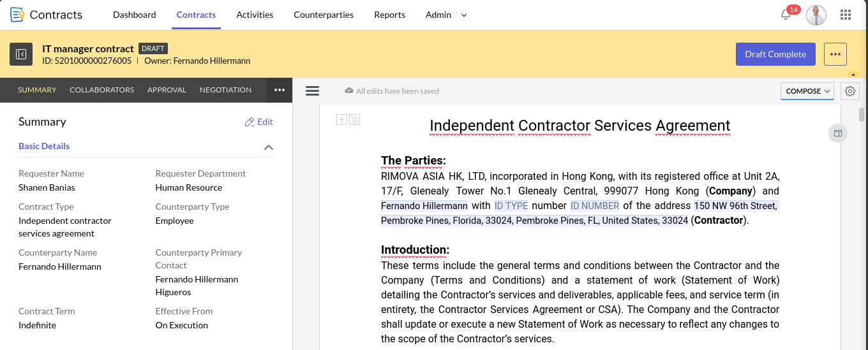Click the Edit link in Summary
The width and height of the screenshot is (868, 350).
(x=259, y=122)
